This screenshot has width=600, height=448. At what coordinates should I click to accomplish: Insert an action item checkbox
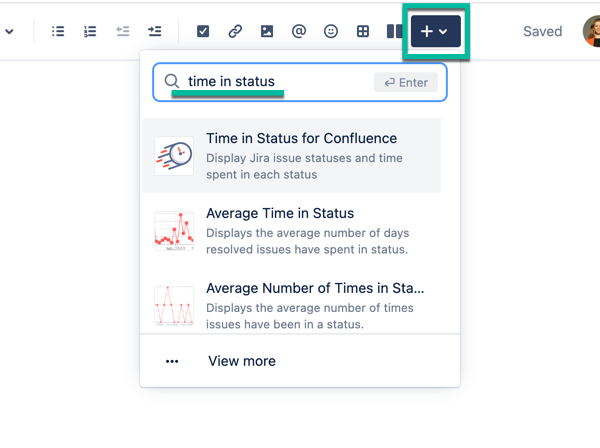pyautogui.click(x=203, y=32)
